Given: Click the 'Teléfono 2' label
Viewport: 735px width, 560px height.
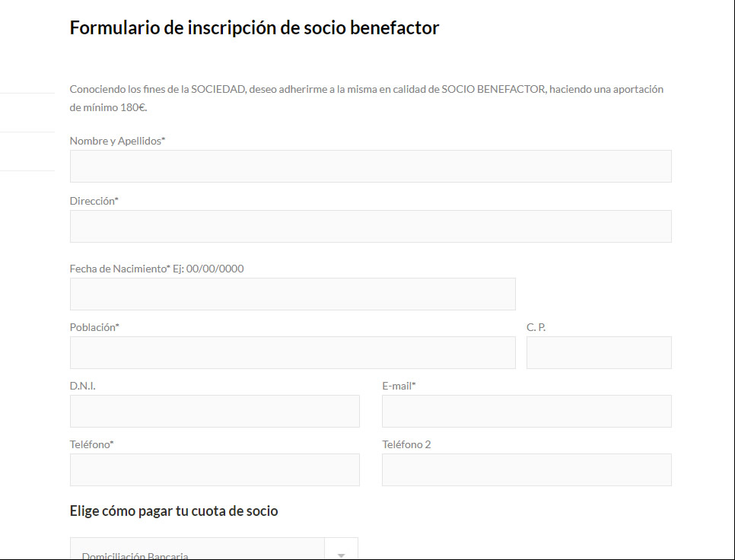Looking at the screenshot, I should click(x=406, y=444).
